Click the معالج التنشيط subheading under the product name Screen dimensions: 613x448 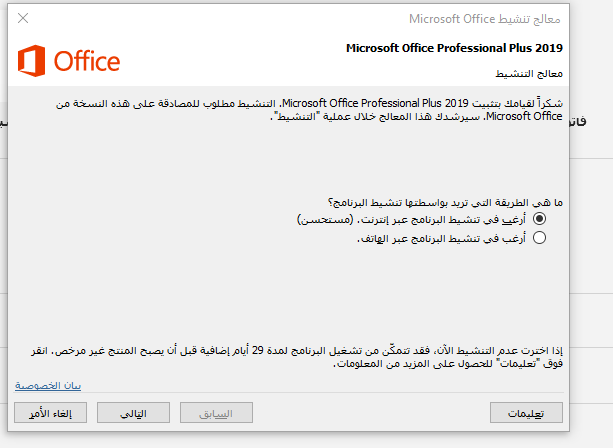pos(529,73)
